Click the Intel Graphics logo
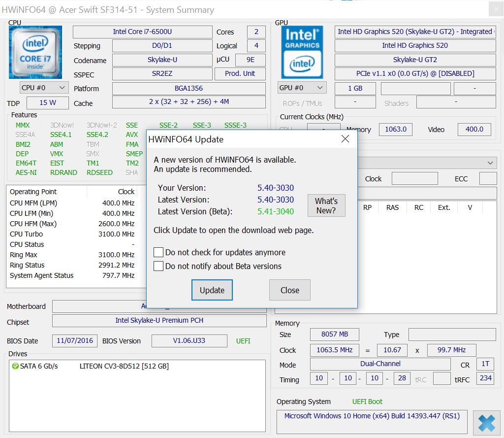Image resolution: width=504 pixels, height=438 pixels. [302, 52]
